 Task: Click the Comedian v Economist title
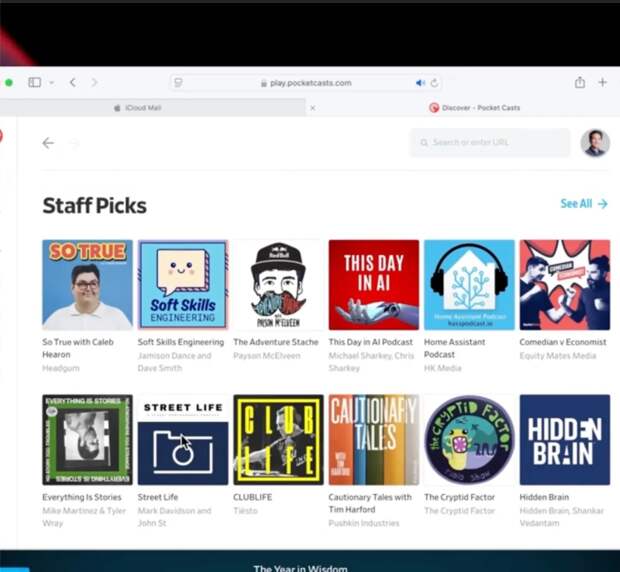[x=563, y=342]
